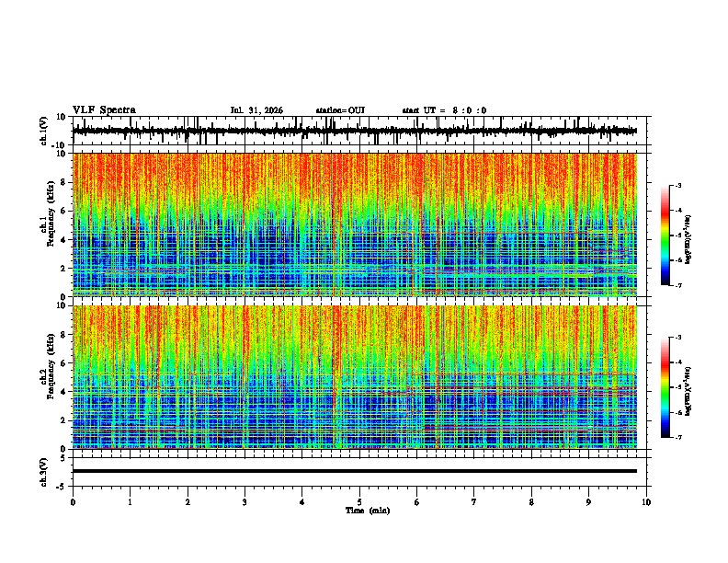Click time-axis tick label '9'
The width and height of the screenshot is (728, 563).
pyautogui.click(x=588, y=502)
